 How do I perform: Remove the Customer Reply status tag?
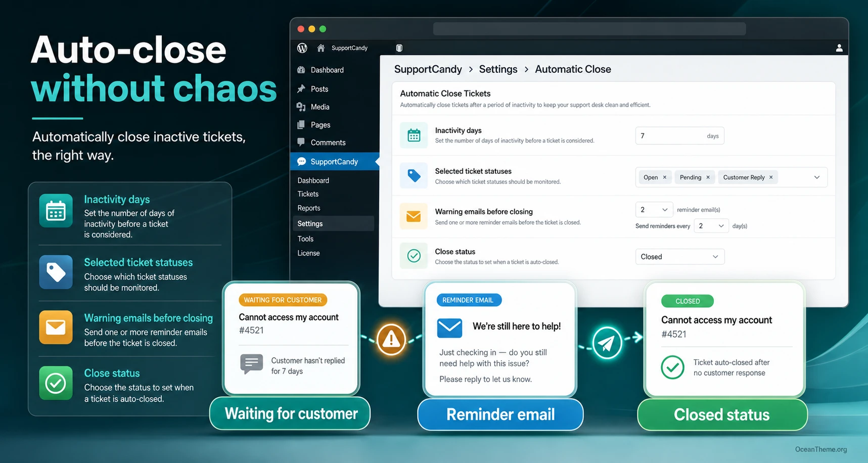pos(771,177)
